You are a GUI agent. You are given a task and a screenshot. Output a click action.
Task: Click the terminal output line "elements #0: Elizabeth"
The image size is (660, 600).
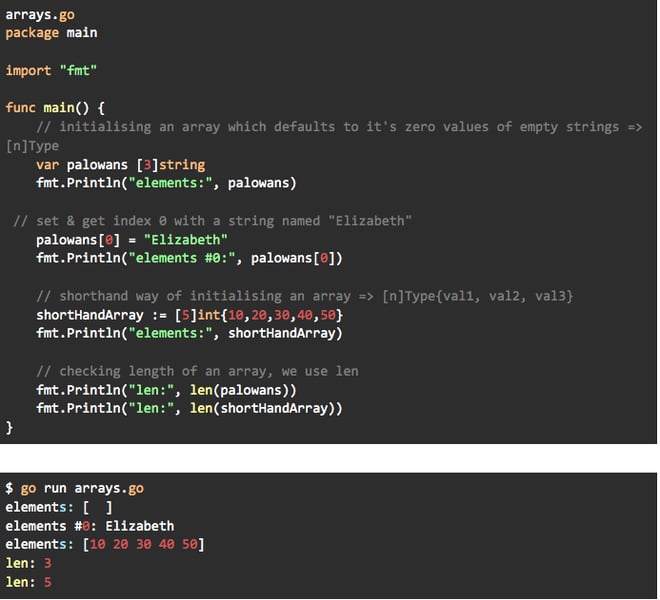(89, 526)
